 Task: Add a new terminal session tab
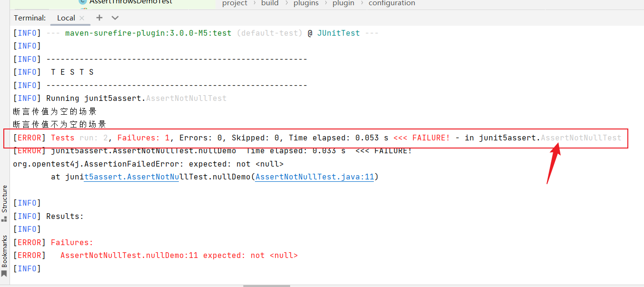point(99,18)
